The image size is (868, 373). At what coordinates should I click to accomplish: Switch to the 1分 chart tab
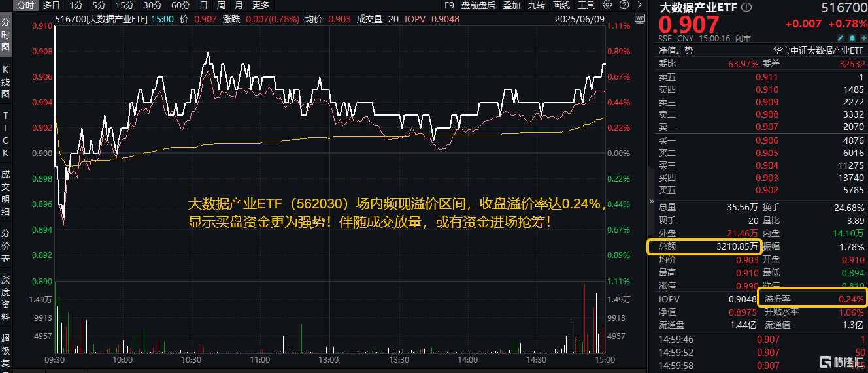tap(76, 5)
